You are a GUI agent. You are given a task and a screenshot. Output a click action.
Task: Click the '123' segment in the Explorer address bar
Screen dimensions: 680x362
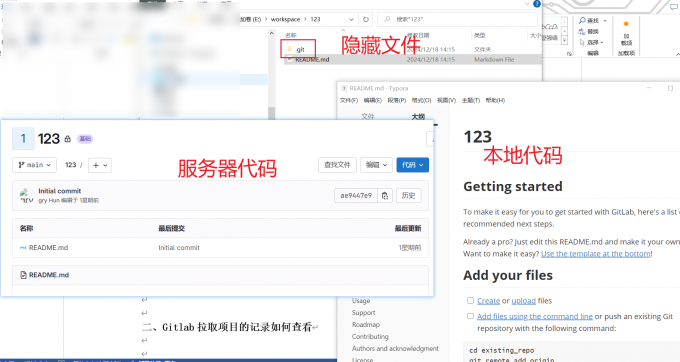pyautogui.click(x=315, y=20)
